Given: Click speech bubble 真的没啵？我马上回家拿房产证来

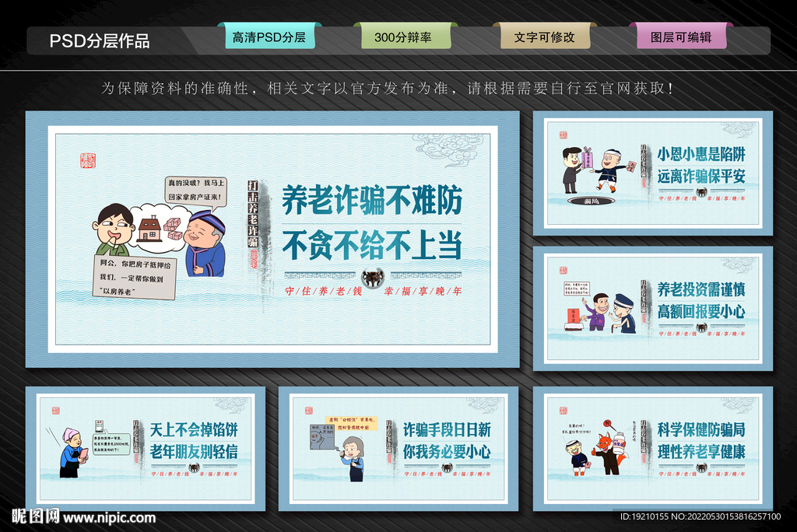Looking at the screenshot, I should pyautogui.click(x=195, y=191).
